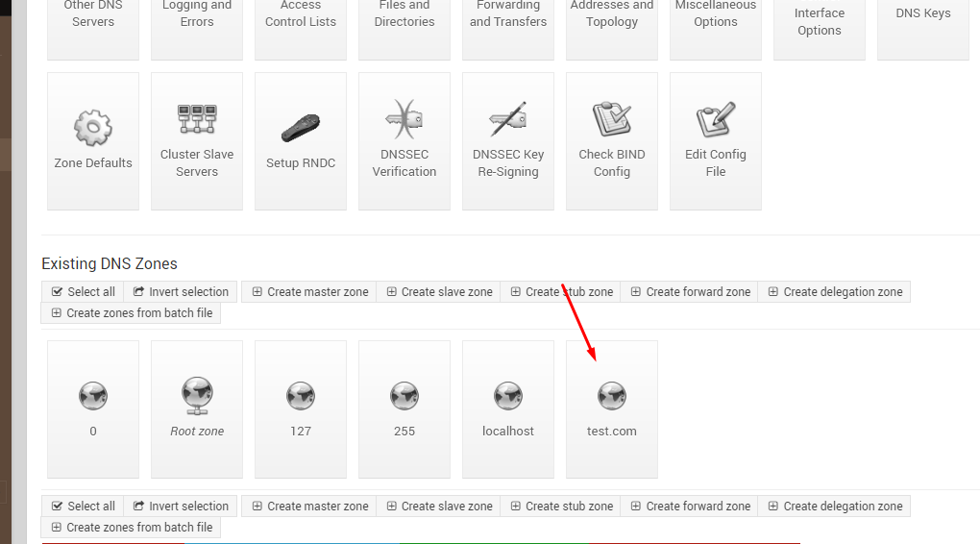Open the DNSSEC Key Re-Signing icon
The image size is (980, 544).
click(x=508, y=119)
